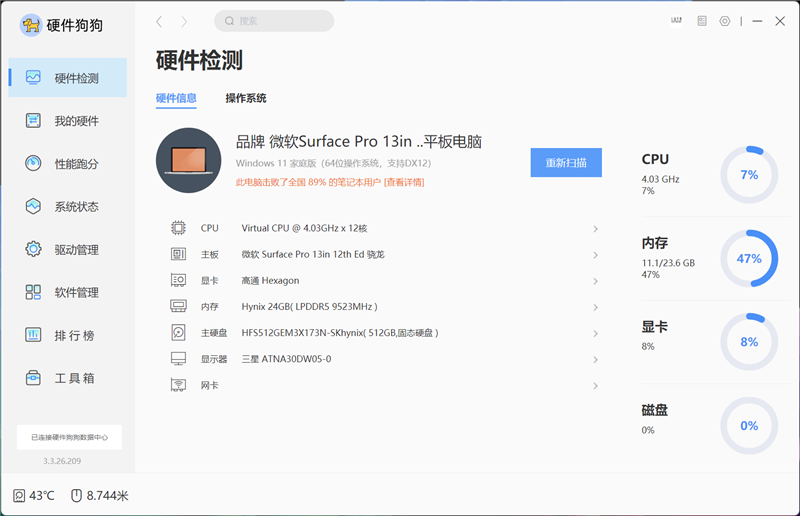
Task: Click the 重新扫描 button
Action: click(x=566, y=162)
